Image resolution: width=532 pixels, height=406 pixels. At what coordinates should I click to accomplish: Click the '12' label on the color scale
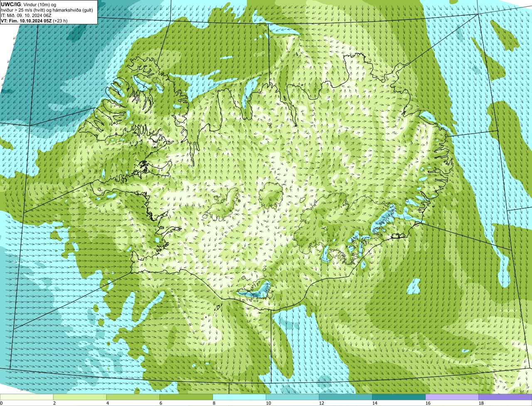coord(322,403)
